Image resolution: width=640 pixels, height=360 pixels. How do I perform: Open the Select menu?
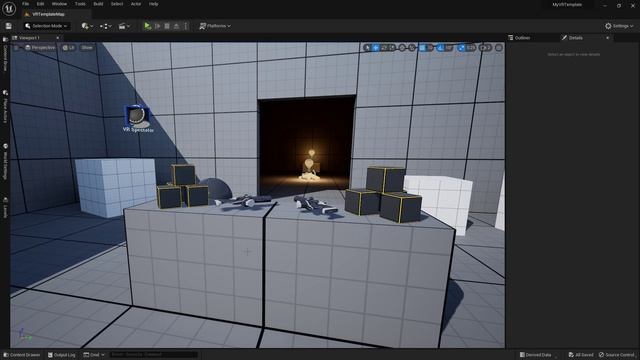click(117, 4)
